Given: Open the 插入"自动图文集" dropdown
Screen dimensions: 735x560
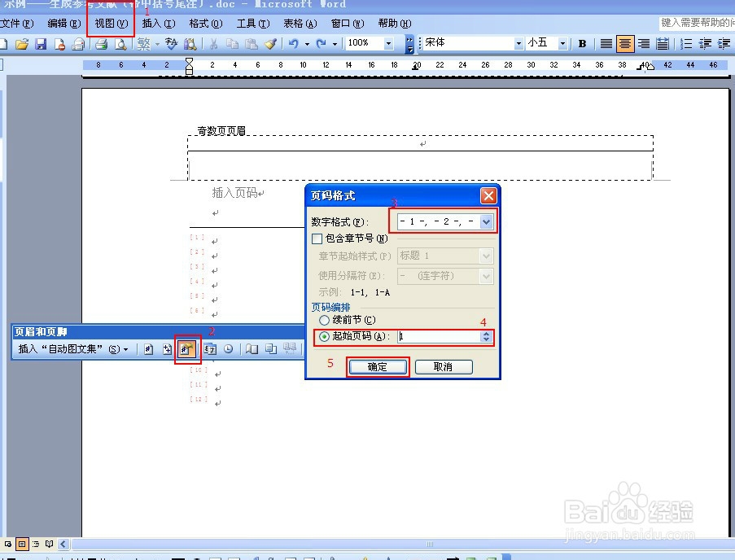Looking at the screenshot, I should [x=73, y=349].
